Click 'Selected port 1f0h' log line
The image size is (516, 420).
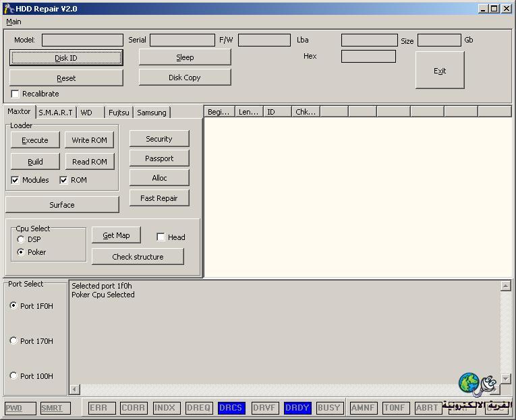click(102, 286)
